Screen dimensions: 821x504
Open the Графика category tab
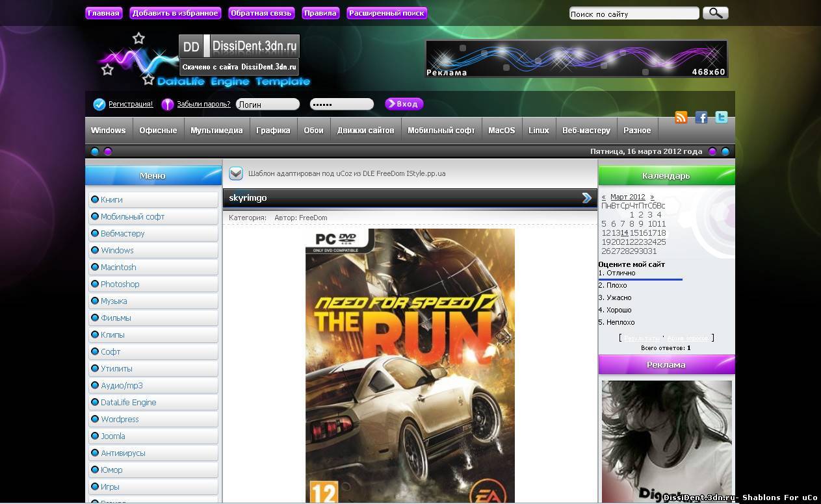click(x=273, y=131)
